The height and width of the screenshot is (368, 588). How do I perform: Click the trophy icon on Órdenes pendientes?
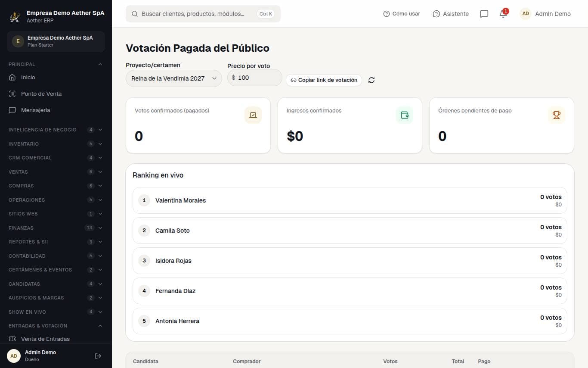557,115
